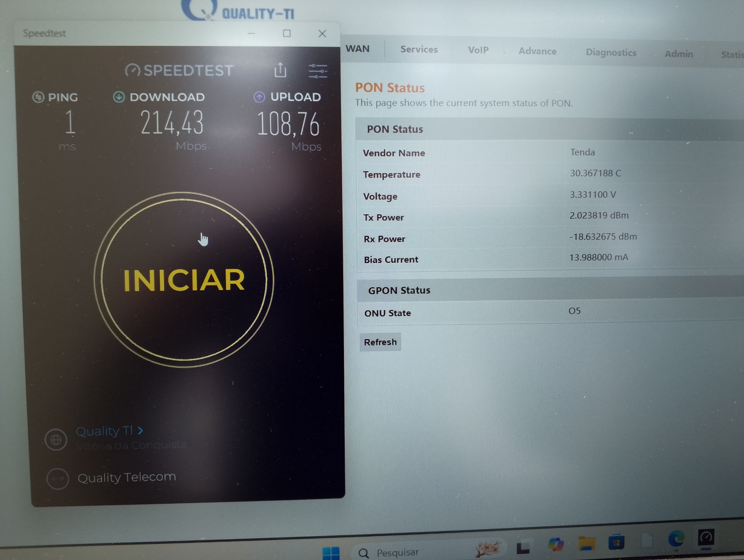Click the globe server icon
This screenshot has height=560, width=744.
[x=56, y=439]
